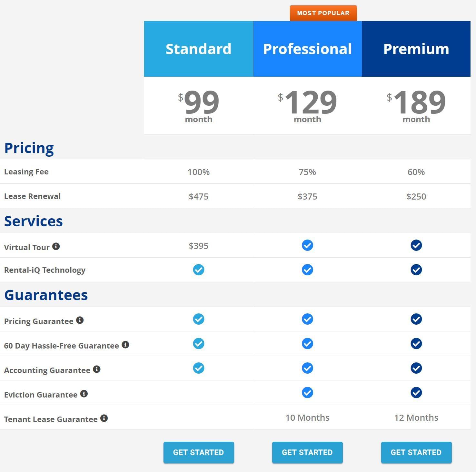Click the Pricing Guarantee info icon
476x472 pixels.
tap(80, 320)
